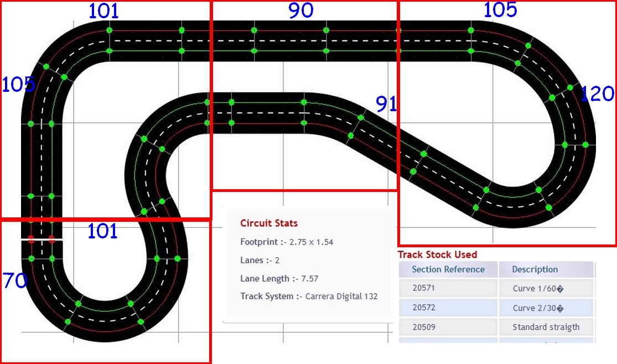Click the long diagonal straight track section
617x364 pixels.
[421, 162]
